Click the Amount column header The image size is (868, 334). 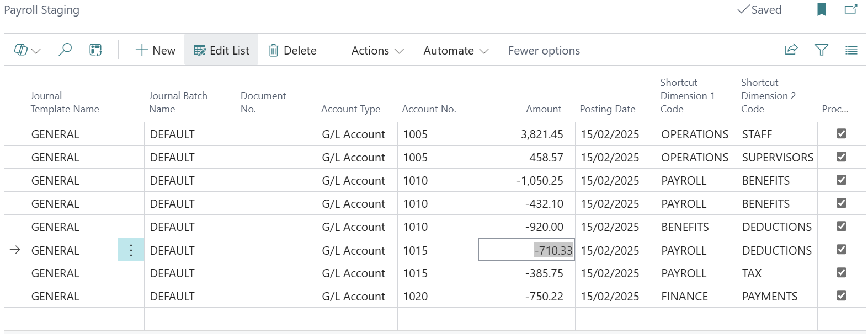point(544,109)
